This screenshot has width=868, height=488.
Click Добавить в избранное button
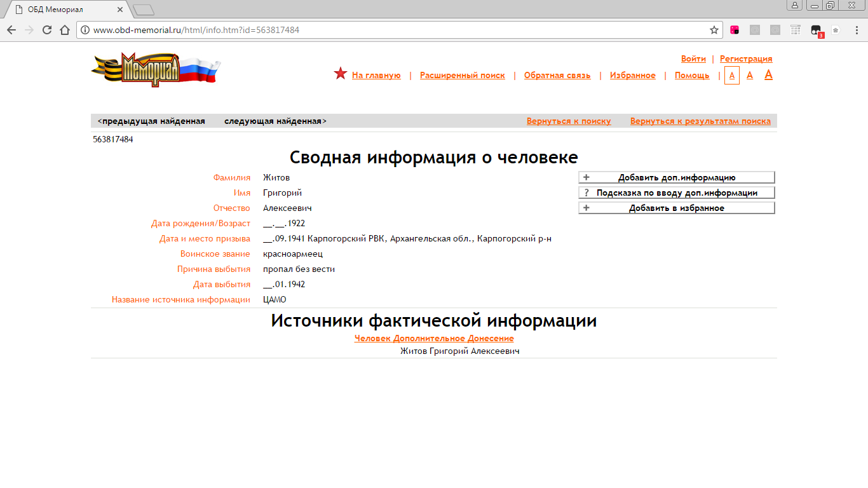coord(677,208)
